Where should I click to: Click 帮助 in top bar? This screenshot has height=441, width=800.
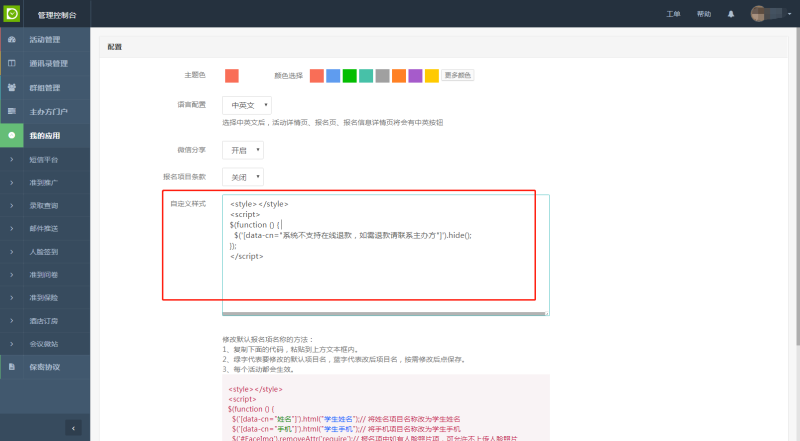(704, 14)
